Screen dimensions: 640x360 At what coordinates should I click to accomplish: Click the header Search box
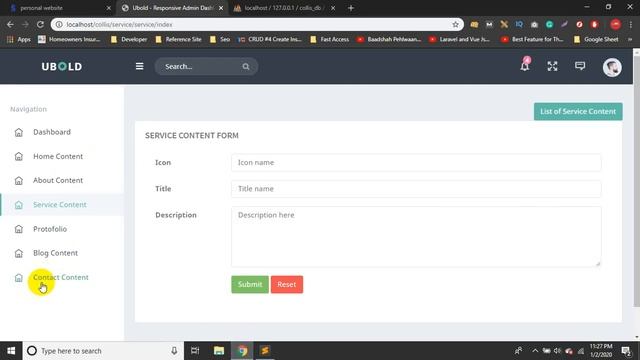[206, 67]
